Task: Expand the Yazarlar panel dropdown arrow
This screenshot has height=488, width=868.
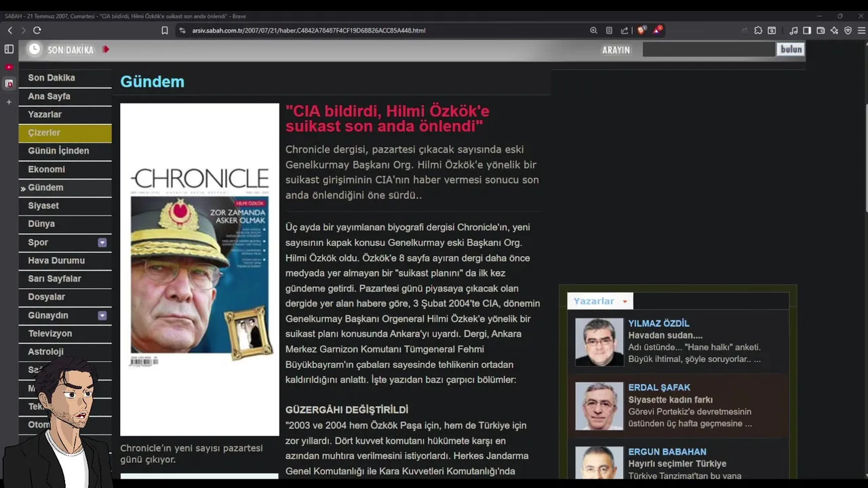Action: pos(625,302)
